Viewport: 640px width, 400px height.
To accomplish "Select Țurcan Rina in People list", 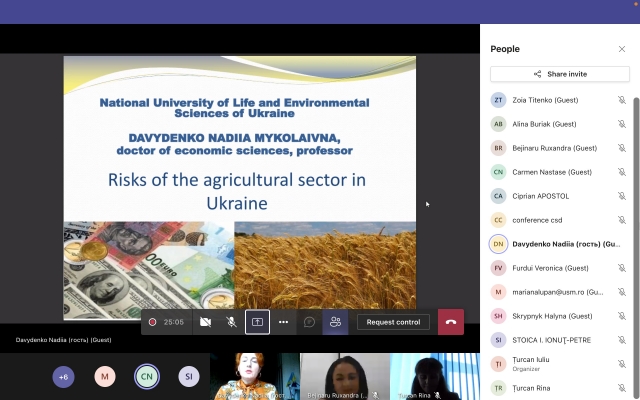I will tap(560, 388).
